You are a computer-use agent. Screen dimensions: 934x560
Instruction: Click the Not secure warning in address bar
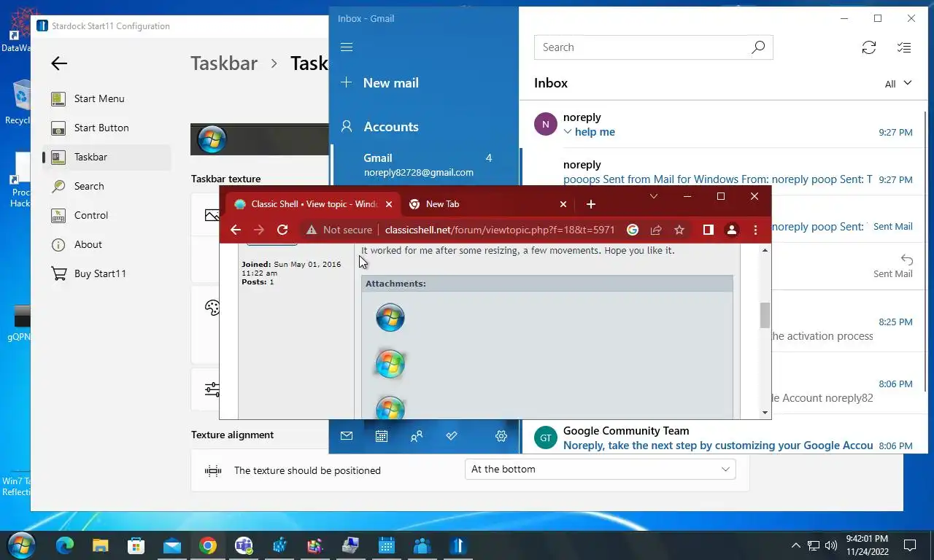pos(339,230)
